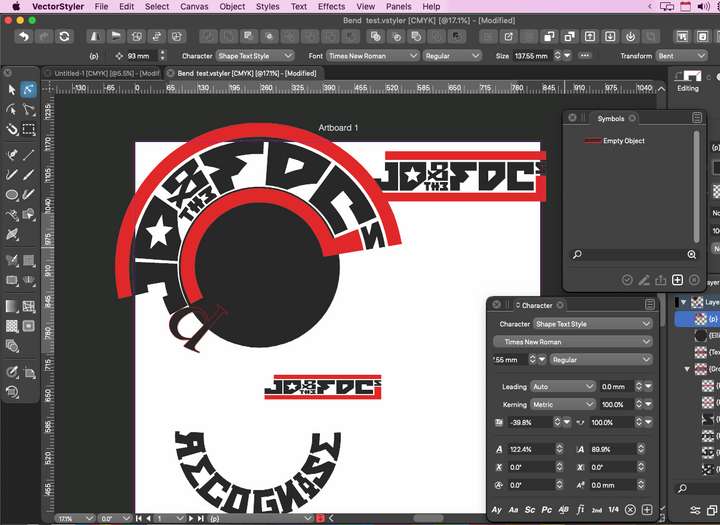720x525 pixels.
Task: Open the Canvas menu
Action: pos(194,6)
